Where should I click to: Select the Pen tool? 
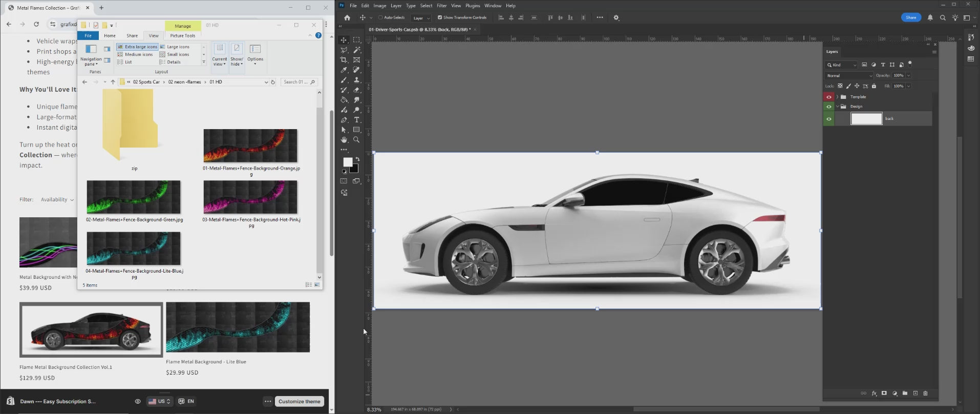click(x=344, y=120)
